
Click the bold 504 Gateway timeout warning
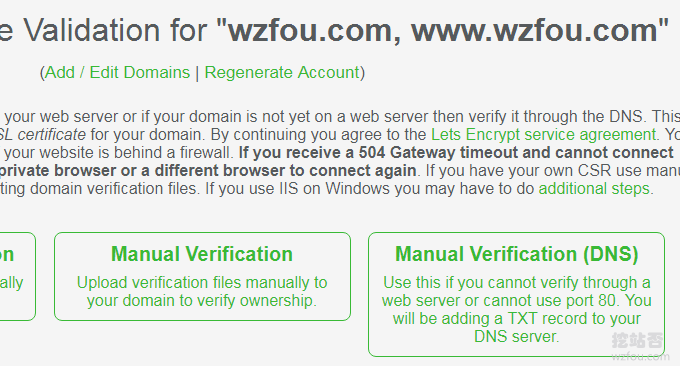pyautogui.click(x=456, y=153)
